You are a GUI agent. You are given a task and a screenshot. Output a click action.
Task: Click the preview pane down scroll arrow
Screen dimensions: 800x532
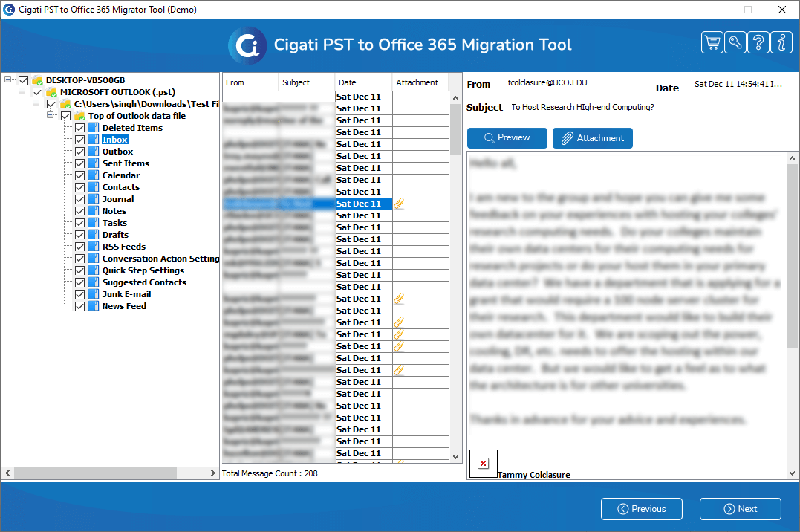[792, 473]
